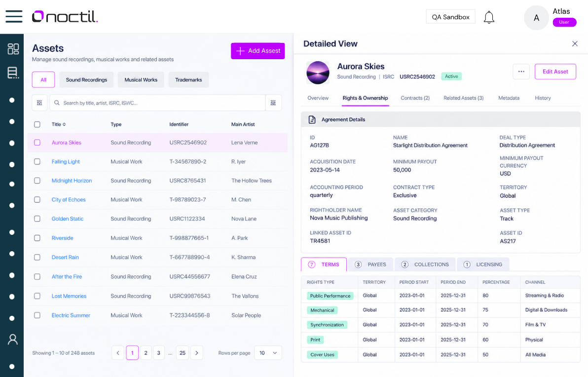Image resolution: width=588 pixels, height=377 pixels.
Task: Go to page 25
Action: (x=182, y=353)
